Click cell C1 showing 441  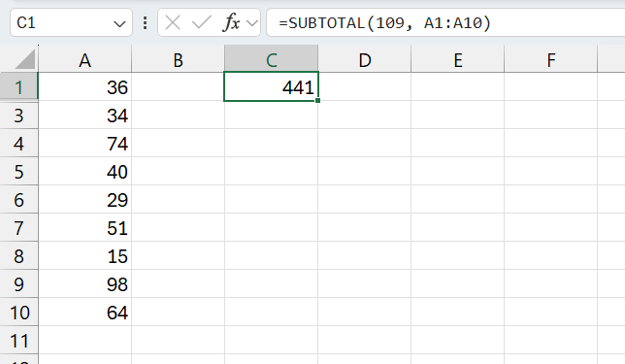272,86
